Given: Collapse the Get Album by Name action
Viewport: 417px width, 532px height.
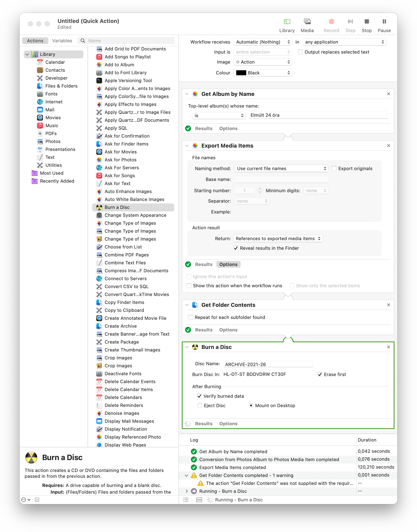Looking at the screenshot, I should click(187, 94).
